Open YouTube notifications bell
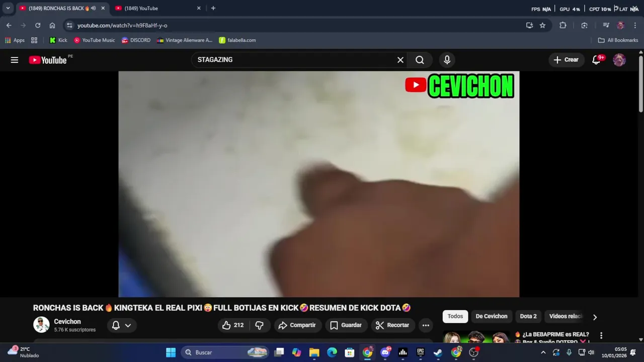Viewport: 644px width, 362px height. (597, 60)
